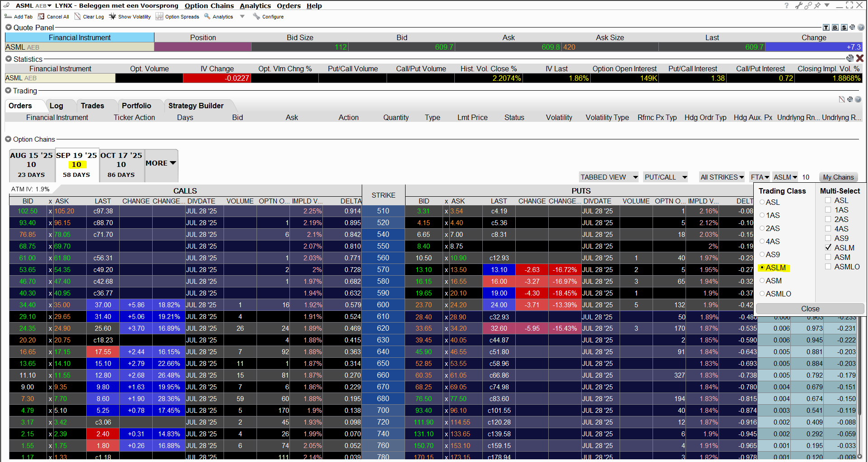Open the Option Chains menu
868x462 pixels.
pos(209,6)
